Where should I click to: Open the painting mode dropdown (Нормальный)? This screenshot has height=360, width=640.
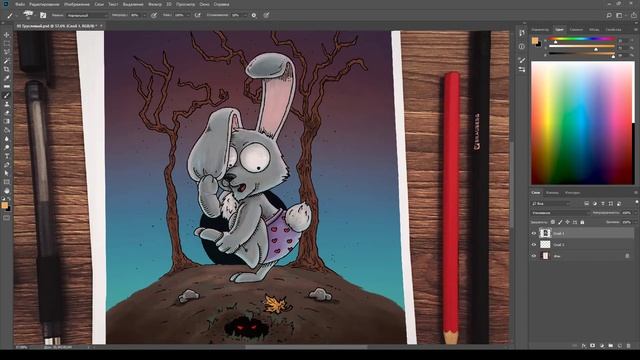coord(87,15)
